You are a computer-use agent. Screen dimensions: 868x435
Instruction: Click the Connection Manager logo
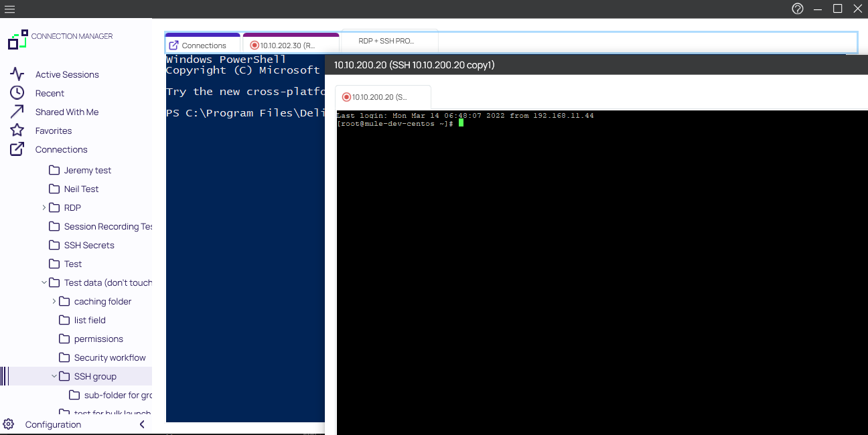tap(18, 39)
